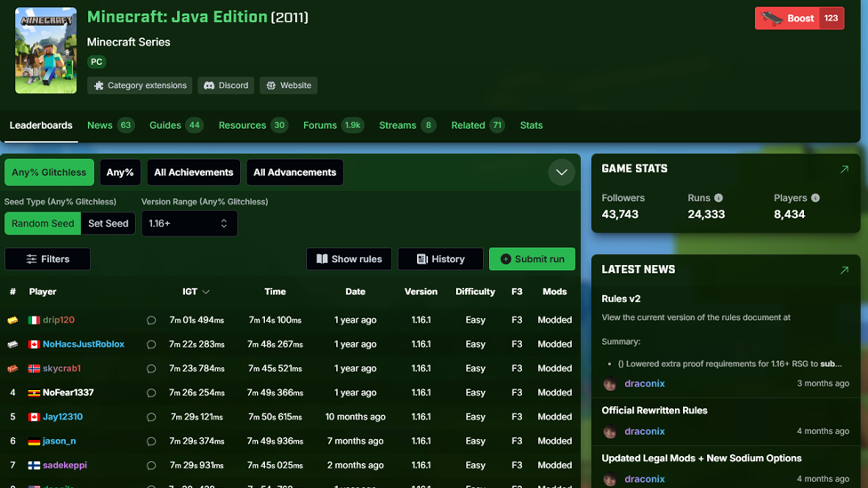The height and width of the screenshot is (488, 868).
Task: Select All Achievements category
Action: point(194,172)
